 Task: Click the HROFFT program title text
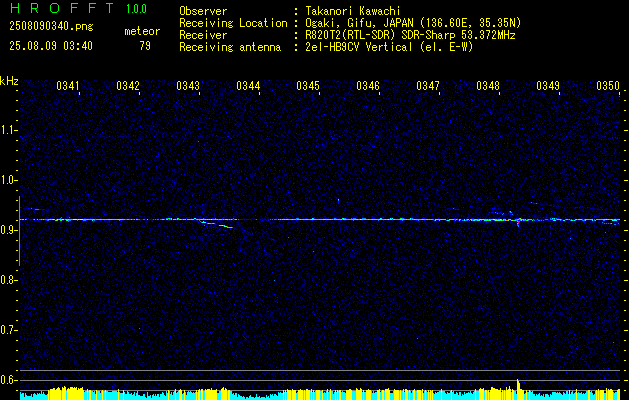tap(61, 8)
